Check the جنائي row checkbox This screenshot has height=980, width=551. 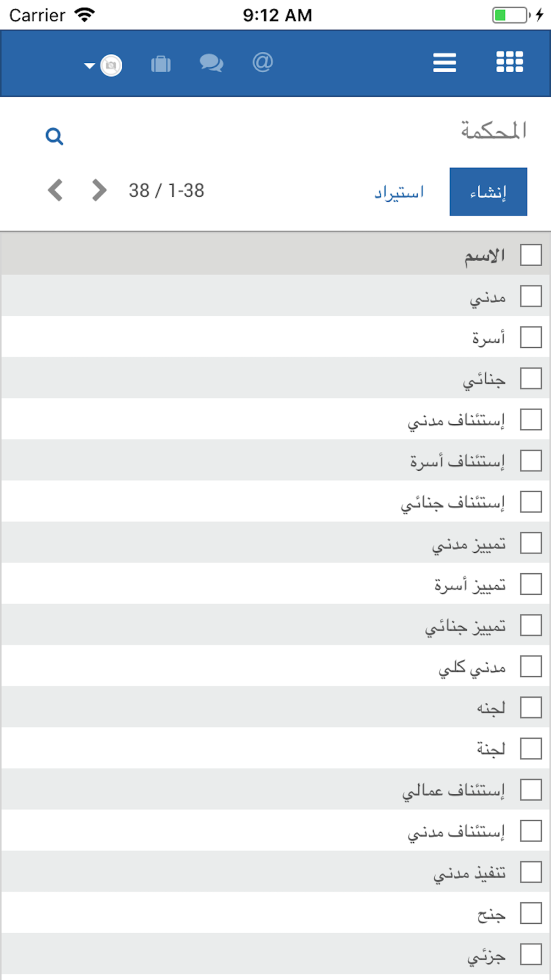[x=531, y=379]
